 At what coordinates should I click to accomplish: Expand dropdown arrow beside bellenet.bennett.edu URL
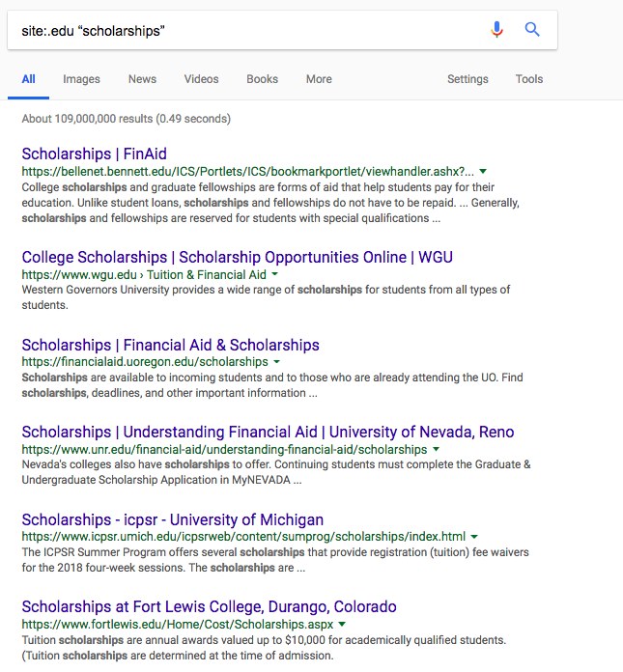[483, 171]
